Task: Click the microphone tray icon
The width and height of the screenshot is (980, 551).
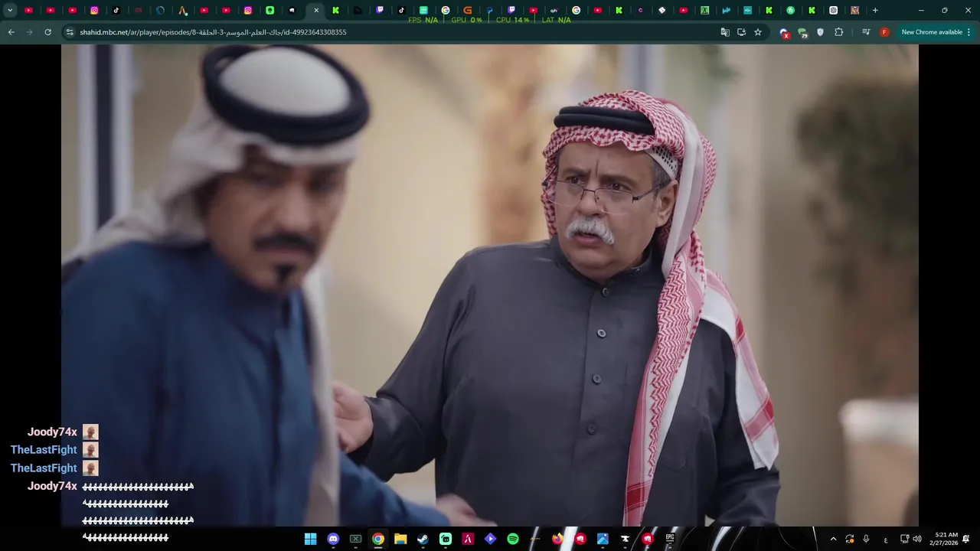Action: coord(866,539)
